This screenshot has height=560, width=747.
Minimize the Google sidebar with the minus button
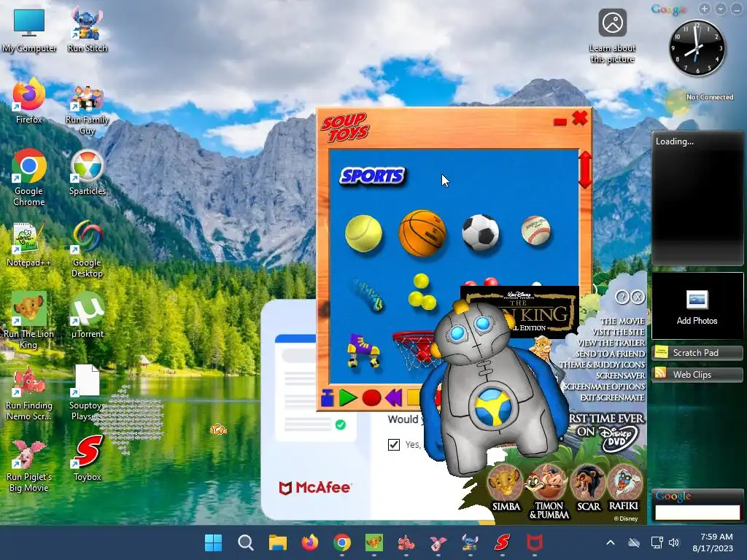[x=736, y=9]
